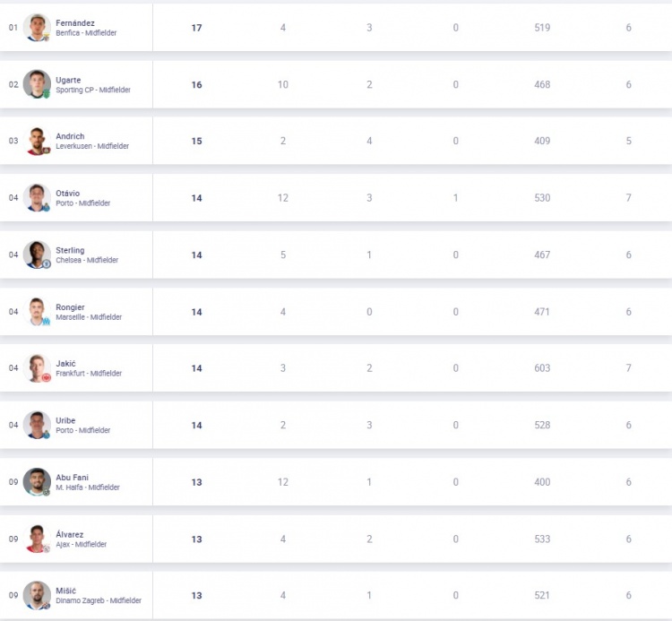
Task: Open the Ugarte player name link
Action: point(68,80)
